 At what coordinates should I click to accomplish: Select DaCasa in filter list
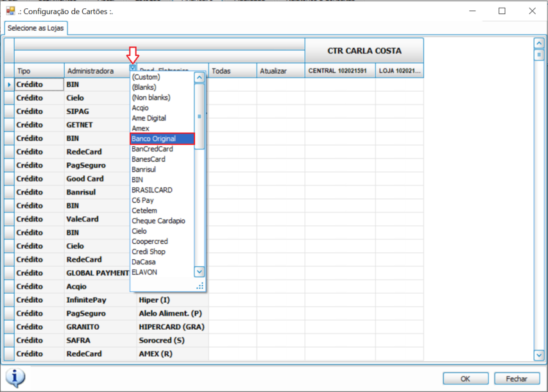point(162,262)
